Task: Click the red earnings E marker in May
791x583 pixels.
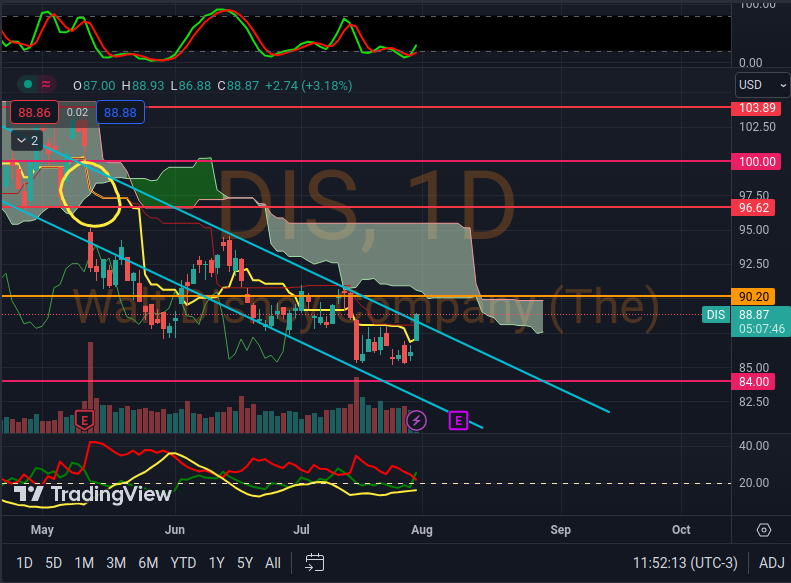Action: (x=85, y=419)
